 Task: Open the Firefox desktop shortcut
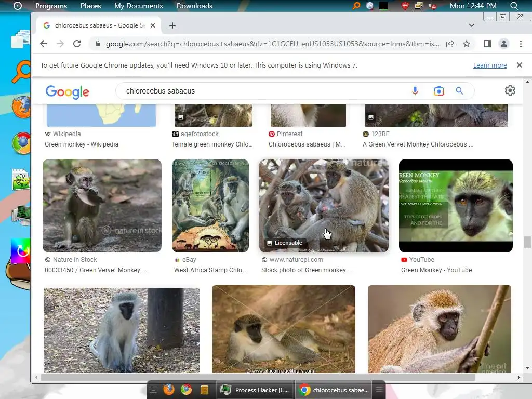pyautogui.click(x=21, y=107)
